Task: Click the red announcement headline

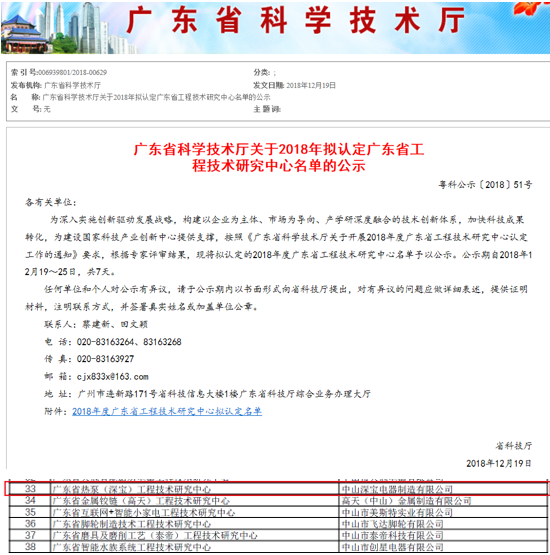Action: coord(279,157)
